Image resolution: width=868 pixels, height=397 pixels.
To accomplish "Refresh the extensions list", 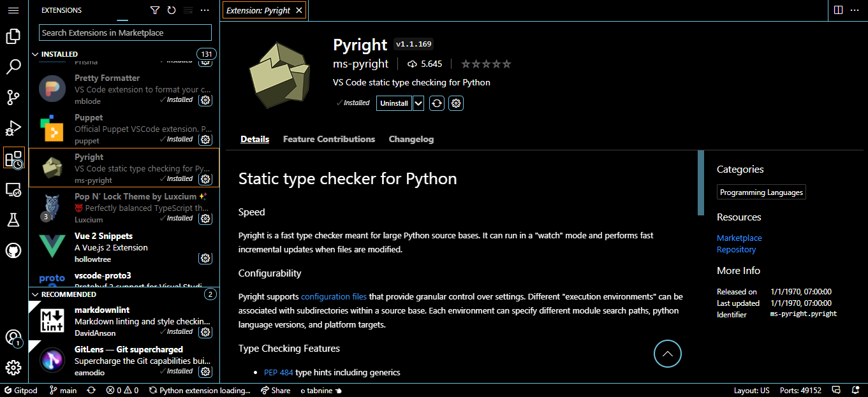I will (172, 10).
